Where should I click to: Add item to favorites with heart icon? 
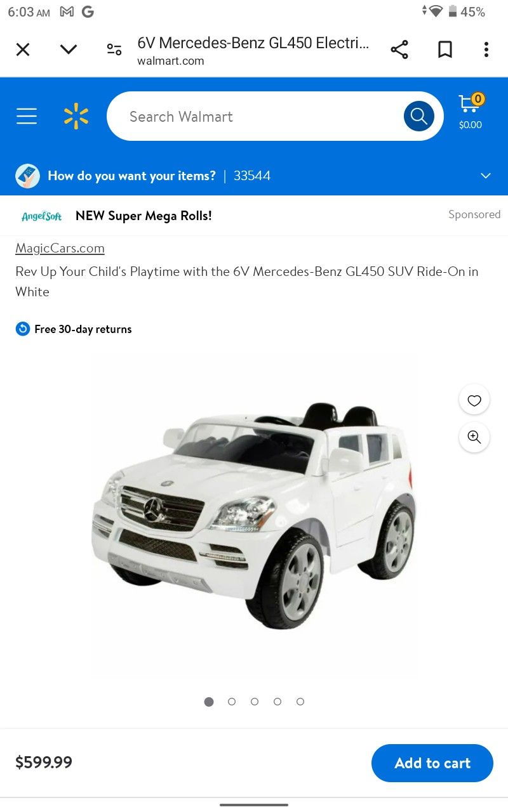[x=474, y=400]
